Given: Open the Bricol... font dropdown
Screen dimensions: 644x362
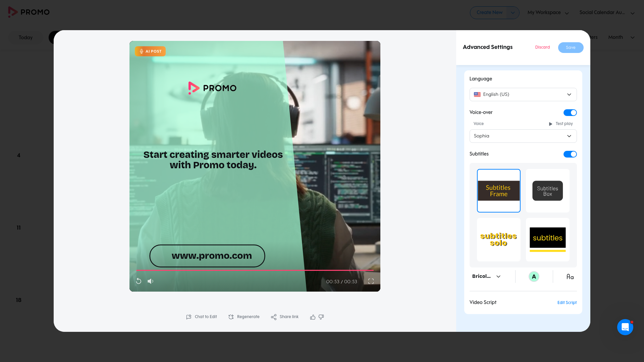Looking at the screenshot, I should [x=486, y=277].
